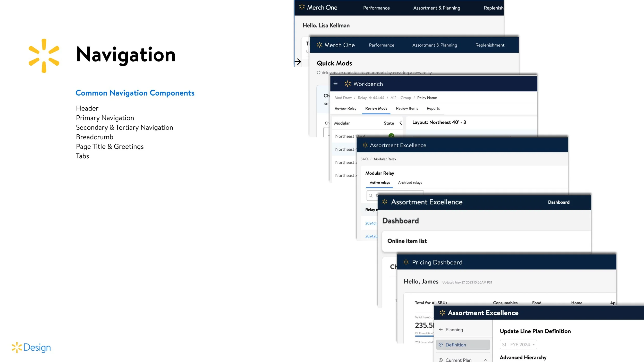Click the clock icon beside Definition
The height and width of the screenshot is (362, 644).
(x=441, y=345)
